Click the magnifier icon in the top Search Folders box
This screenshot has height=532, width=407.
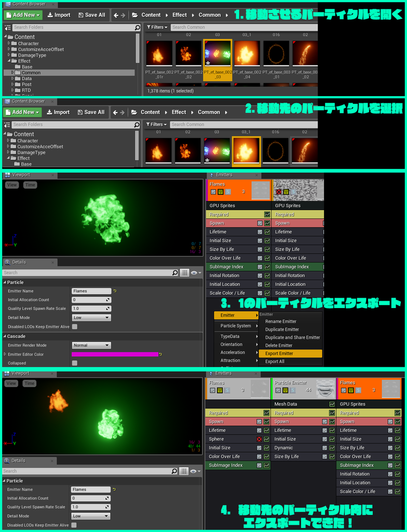pyautogui.click(x=137, y=28)
